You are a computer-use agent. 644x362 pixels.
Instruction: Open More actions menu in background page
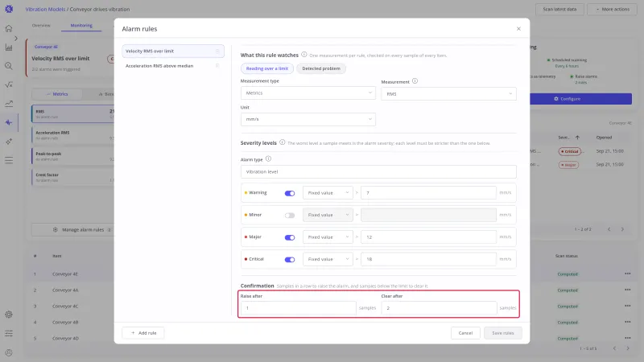tap(613, 9)
